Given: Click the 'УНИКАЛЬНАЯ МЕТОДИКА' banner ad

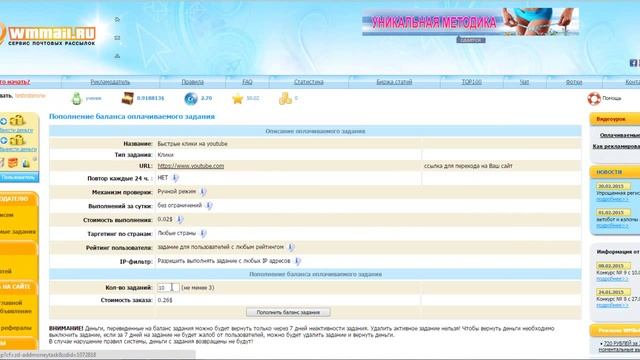Looking at the screenshot, I should 470,22.
